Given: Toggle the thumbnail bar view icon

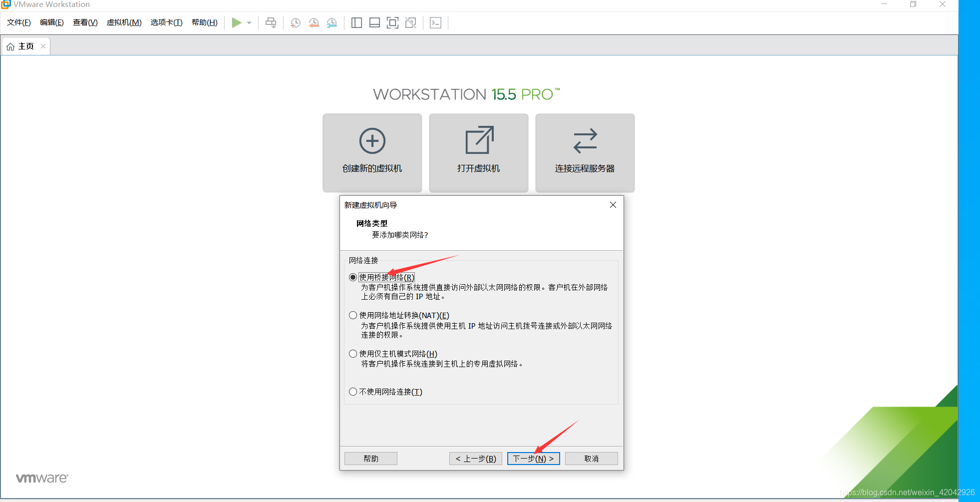Looking at the screenshot, I should (374, 22).
